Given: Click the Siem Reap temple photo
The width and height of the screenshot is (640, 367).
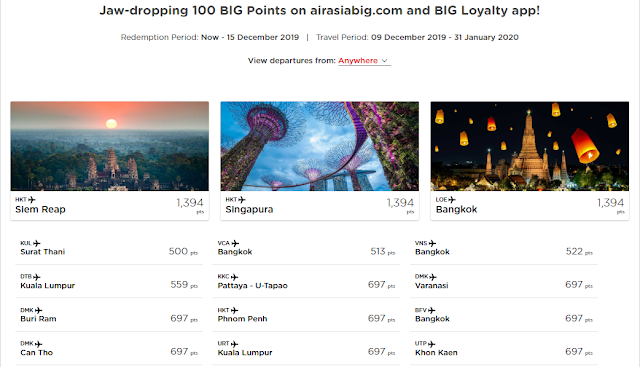Looking at the screenshot, I should 109,146.
